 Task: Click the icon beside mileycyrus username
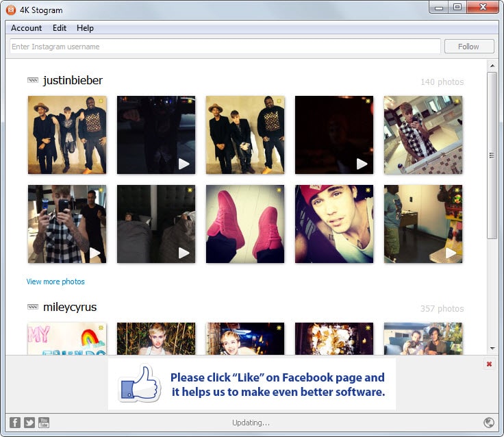[33, 307]
